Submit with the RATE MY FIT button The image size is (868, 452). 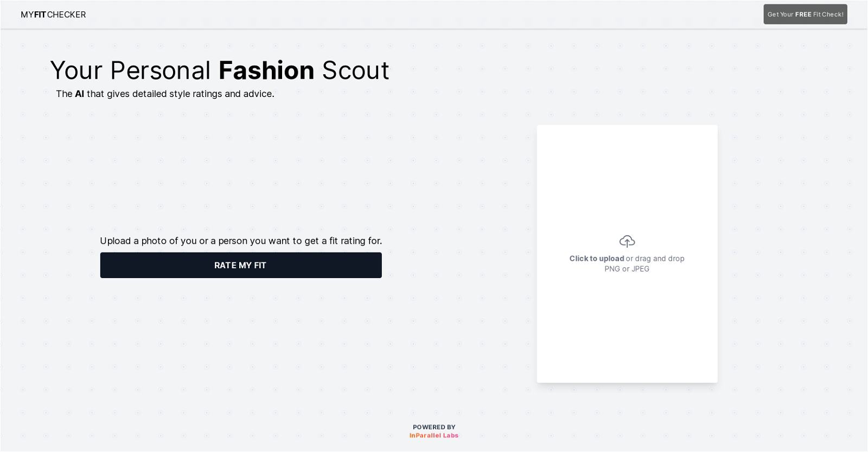click(241, 265)
